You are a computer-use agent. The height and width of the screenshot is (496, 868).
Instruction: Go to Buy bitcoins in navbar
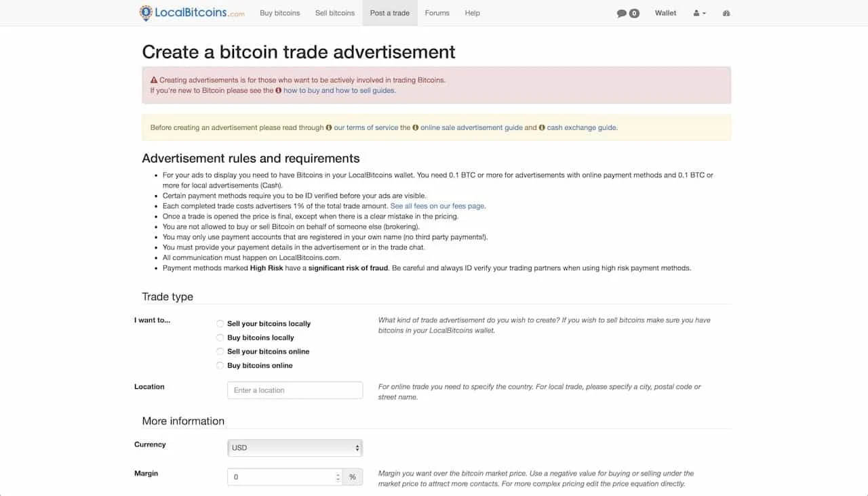pos(279,13)
